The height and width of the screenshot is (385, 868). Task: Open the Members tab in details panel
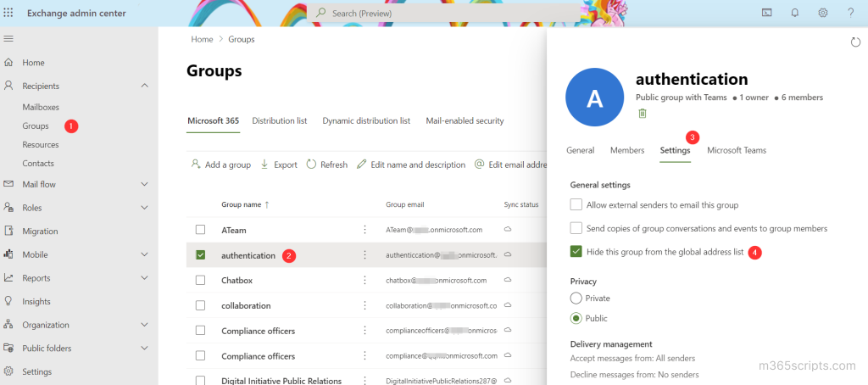[x=627, y=150]
